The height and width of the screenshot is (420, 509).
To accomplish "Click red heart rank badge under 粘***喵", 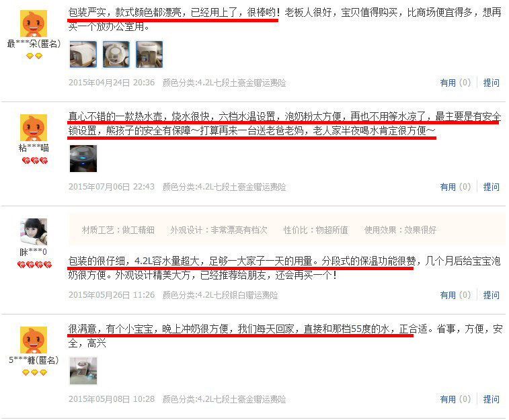I will [35, 161].
